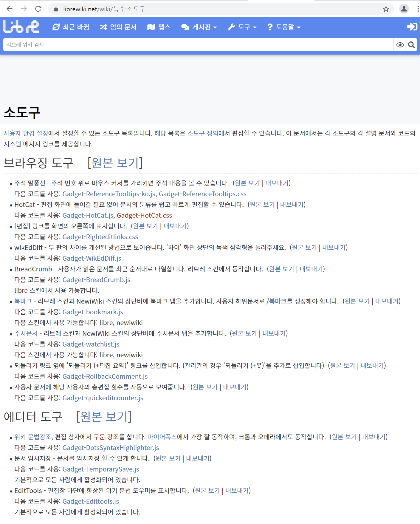The height and width of the screenshot is (524, 420).
Task: Open 맵스 in the navigation bar
Action: pos(159,27)
